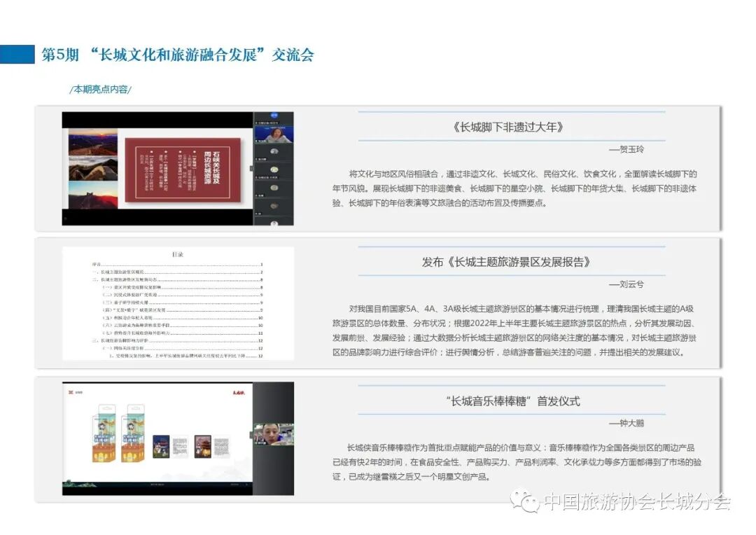Click the speaker name —贺玉玲

click(626, 150)
